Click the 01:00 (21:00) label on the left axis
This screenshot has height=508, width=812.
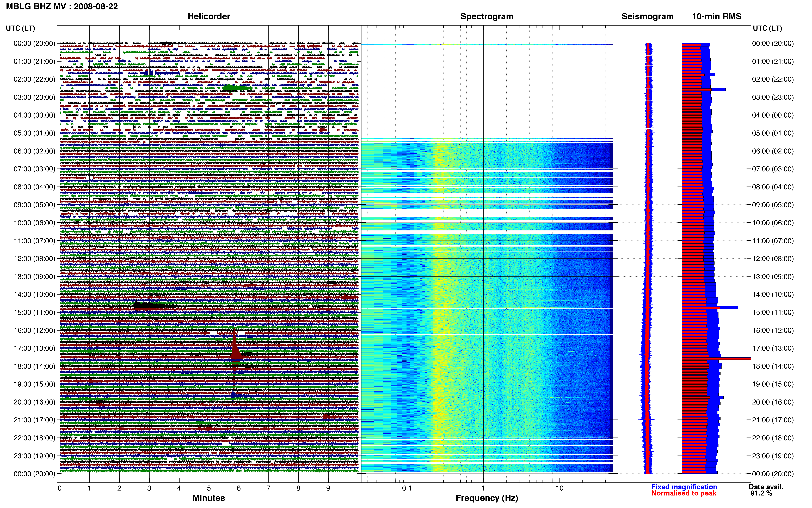tap(34, 62)
